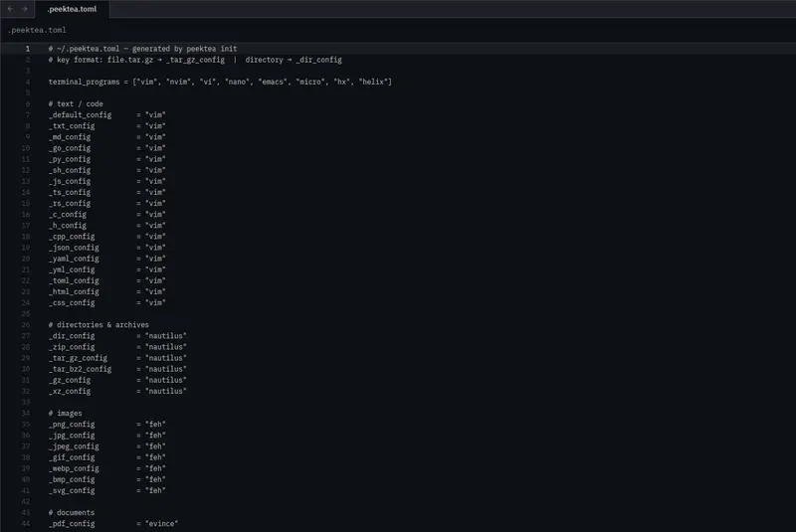Click the _toml_config key

(x=74, y=281)
